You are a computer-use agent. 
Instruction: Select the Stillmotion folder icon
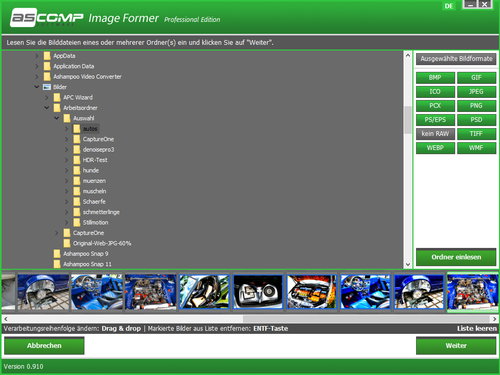point(77,222)
